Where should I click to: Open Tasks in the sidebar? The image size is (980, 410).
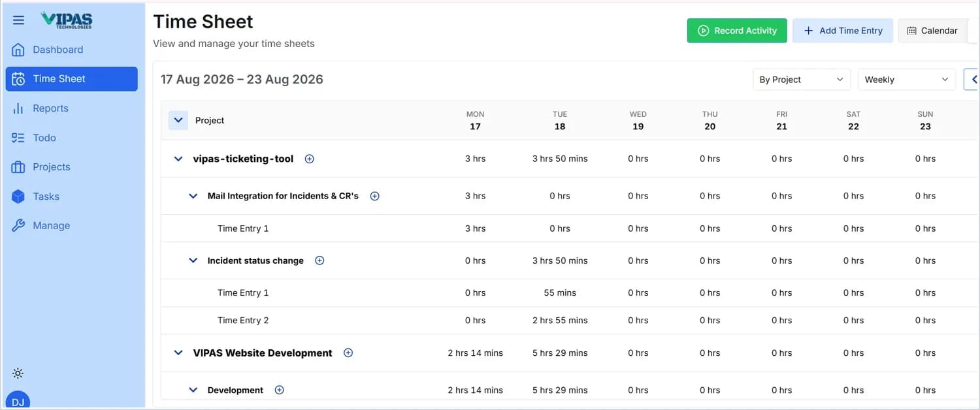pos(72,197)
